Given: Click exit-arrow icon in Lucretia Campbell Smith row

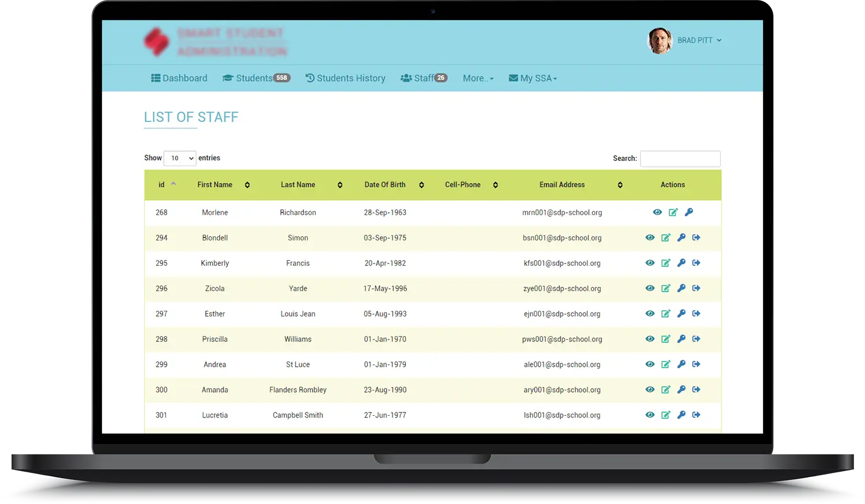Looking at the screenshot, I should (x=696, y=415).
